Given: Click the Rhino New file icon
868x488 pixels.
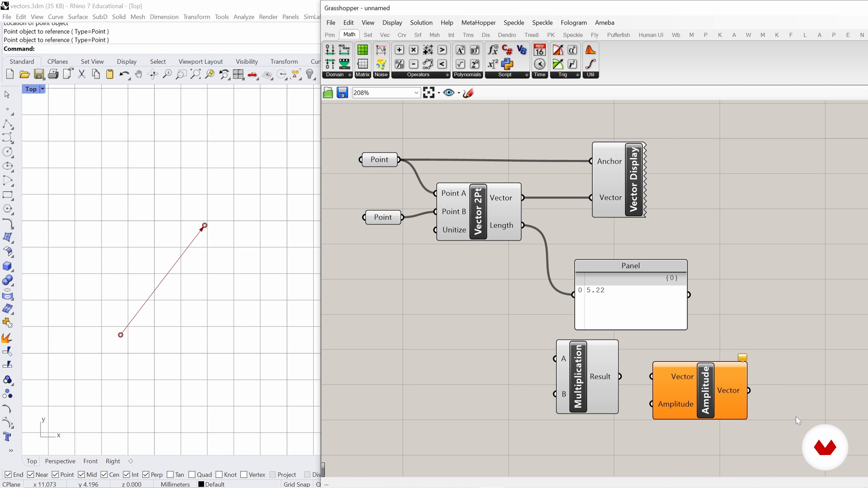Looking at the screenshot, I should [x=10, y=74].
